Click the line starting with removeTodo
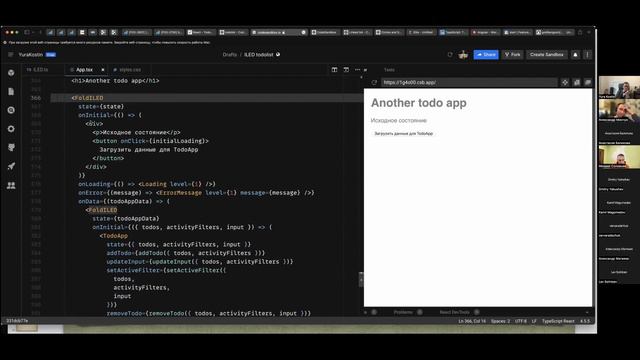640x360 pixels. pos(209,313)
